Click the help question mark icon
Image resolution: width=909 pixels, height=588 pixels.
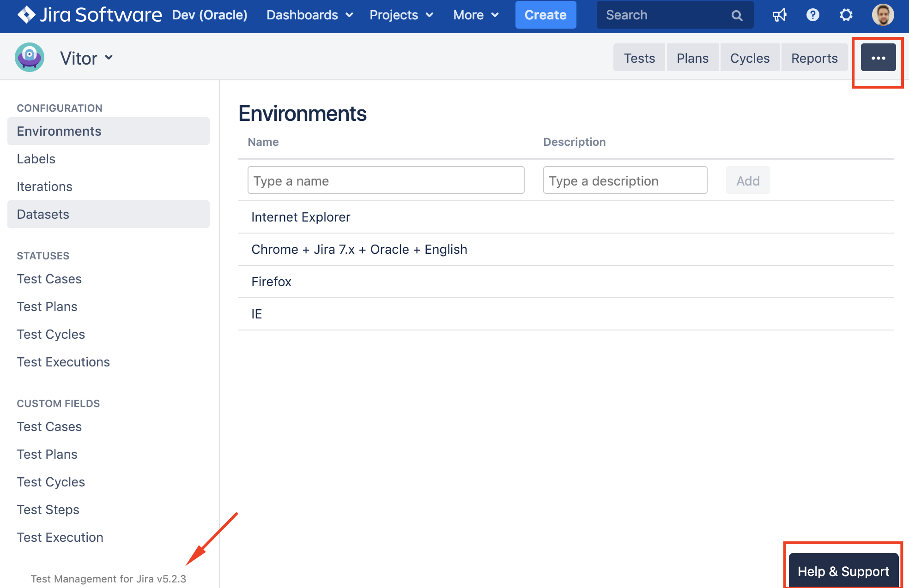coord(812,15)
